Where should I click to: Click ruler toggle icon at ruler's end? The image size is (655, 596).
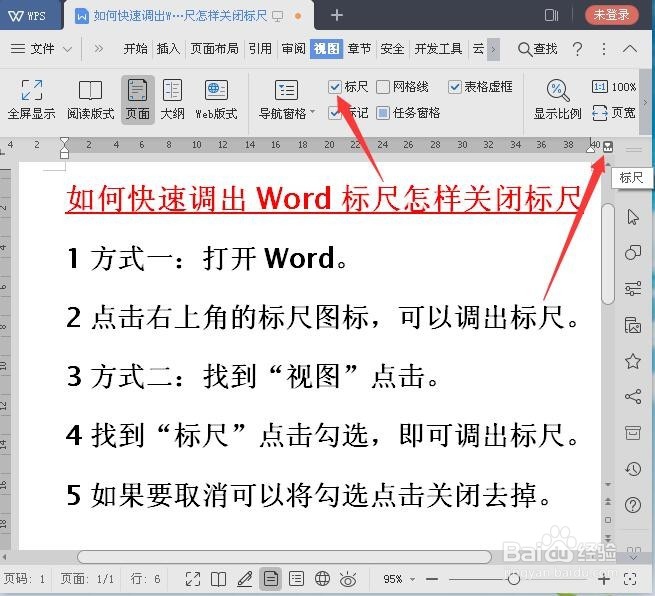pos(608,147)
